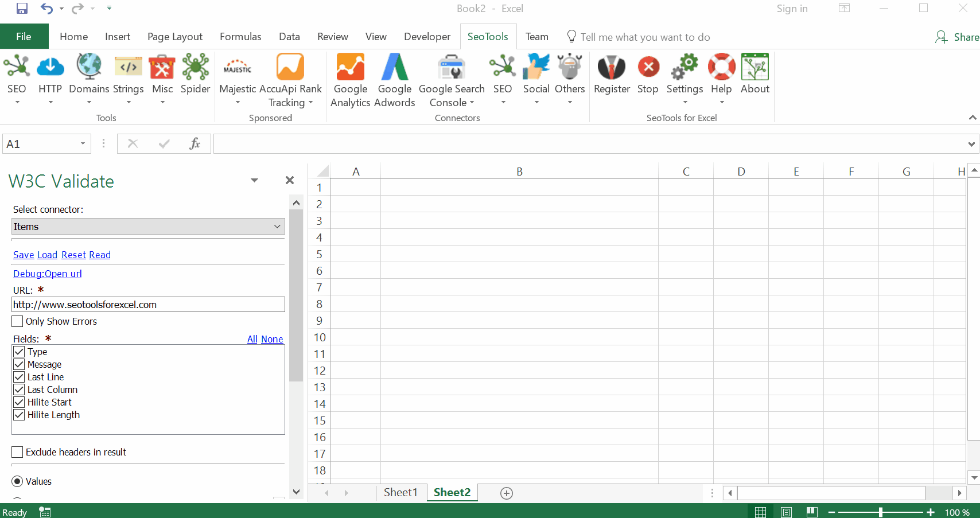Click the Load link
The image size is (980, 518).
(47, 255)
